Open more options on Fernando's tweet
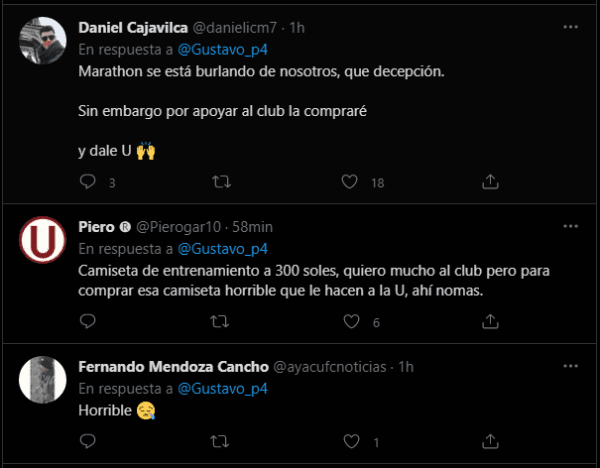Screen dimensions: 600x468 click(x=570, y=367)
